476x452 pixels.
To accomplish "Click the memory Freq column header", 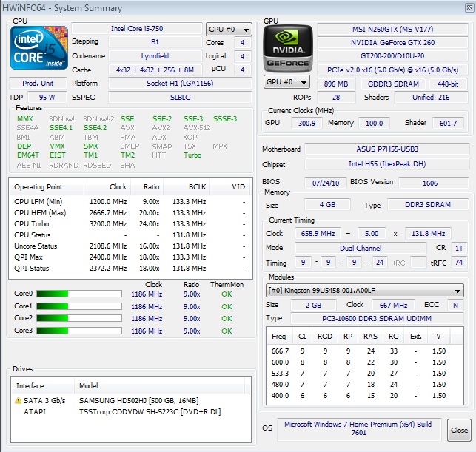I will coord(279,337).
